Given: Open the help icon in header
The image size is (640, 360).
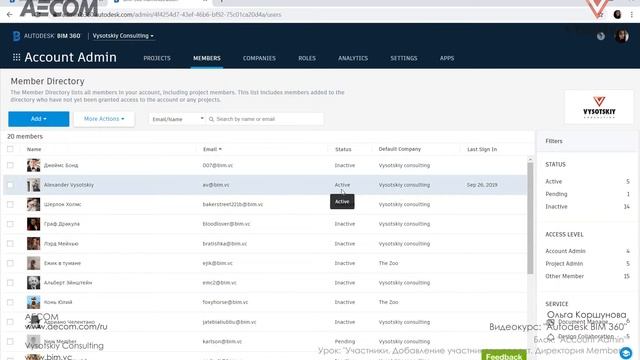Looking at the screenshot, I should [x=601, y=36].
